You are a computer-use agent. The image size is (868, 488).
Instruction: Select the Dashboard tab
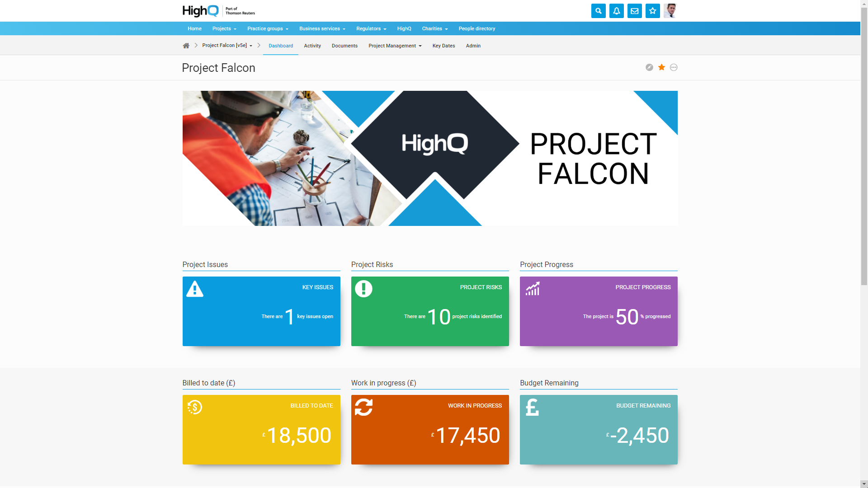coord(280,46)
